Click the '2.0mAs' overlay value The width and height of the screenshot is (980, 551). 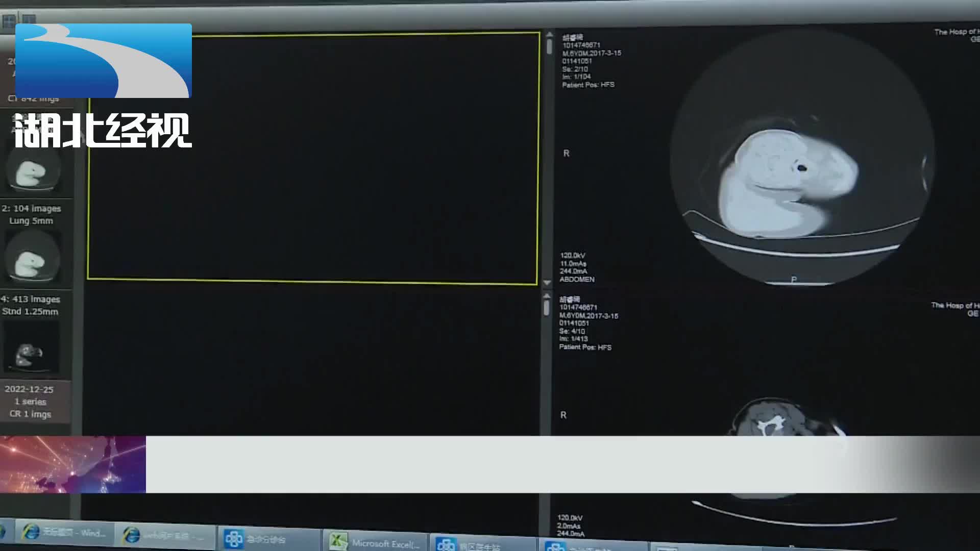(x=569, y=526)
